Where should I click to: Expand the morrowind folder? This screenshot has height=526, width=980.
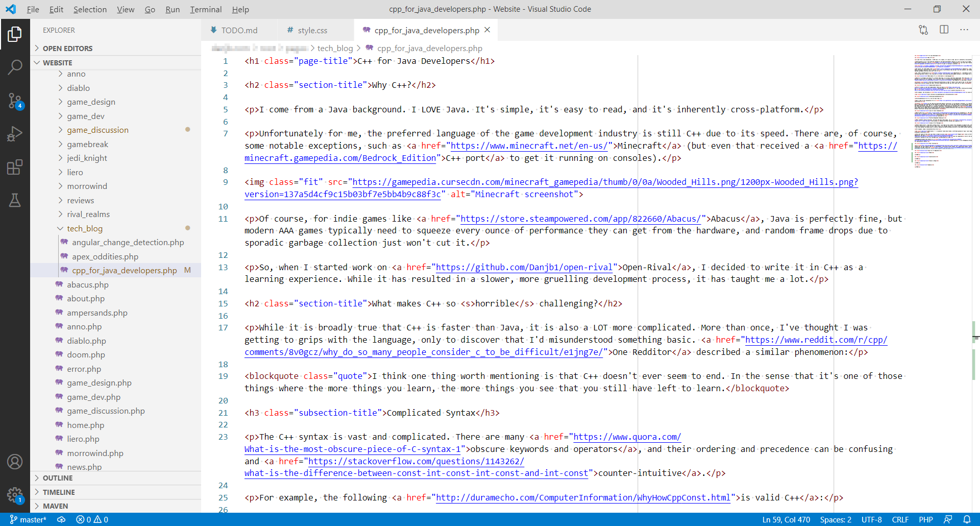tap(116, 186)
